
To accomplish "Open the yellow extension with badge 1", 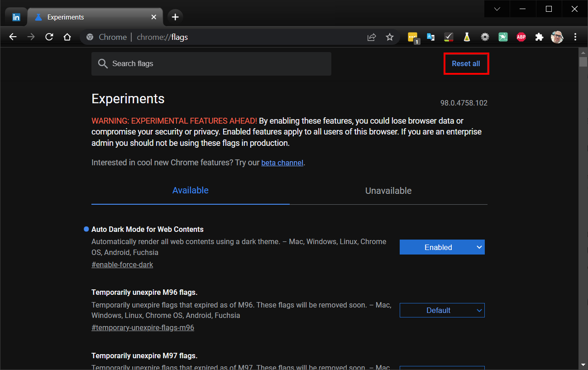I will (413, 38).
